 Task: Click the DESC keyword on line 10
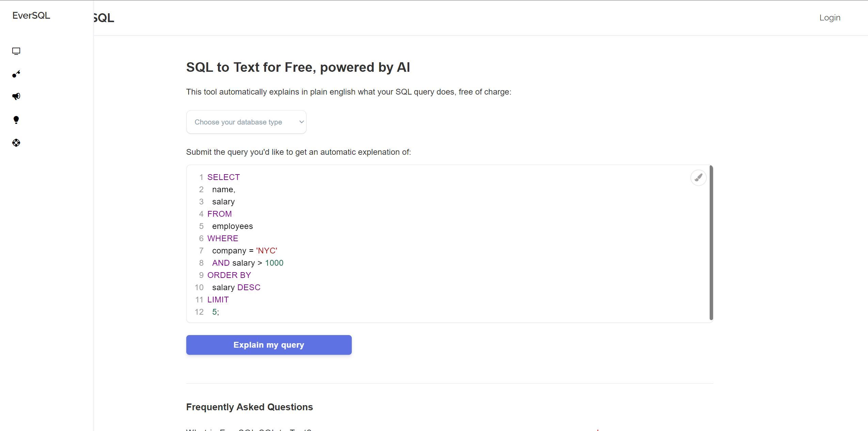point(249,287)
